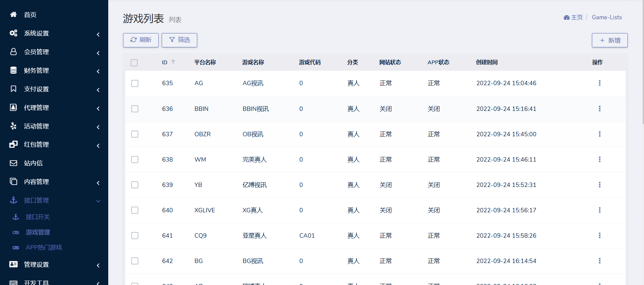Click the bookmark icon for 支付设置
The width and height of the screenshot is (644, 285).
click(x=14, y=89)
